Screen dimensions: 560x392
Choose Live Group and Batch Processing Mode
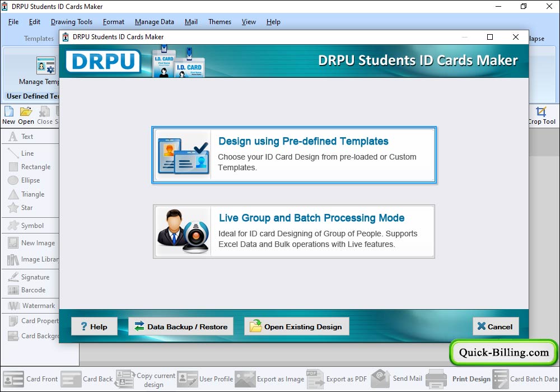click(x=294, y=231)
